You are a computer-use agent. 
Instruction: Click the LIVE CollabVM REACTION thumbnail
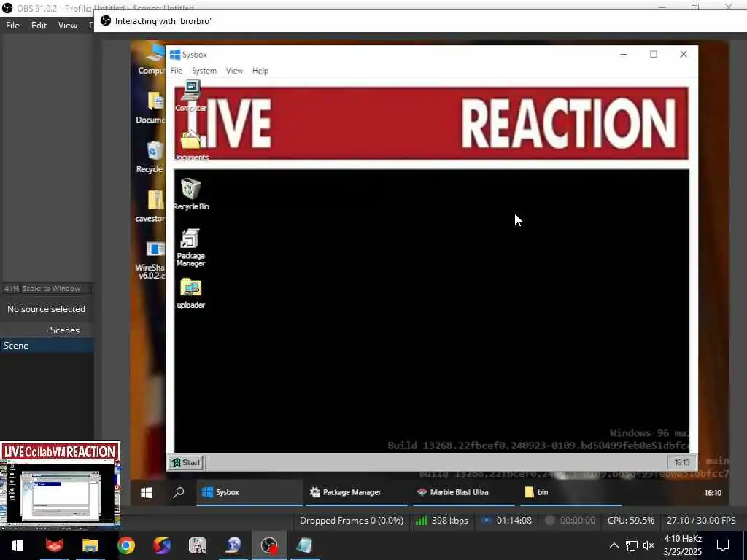pos(60,485)
